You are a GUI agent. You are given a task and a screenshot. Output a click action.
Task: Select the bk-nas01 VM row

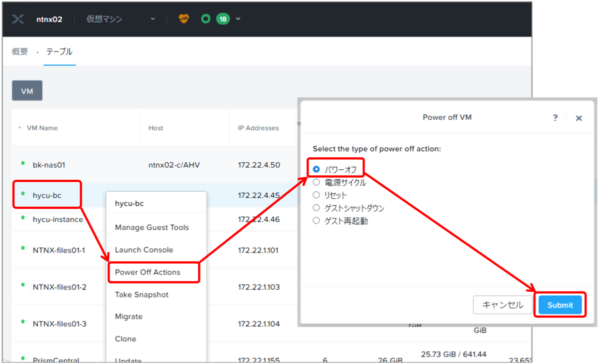(49, 164)
